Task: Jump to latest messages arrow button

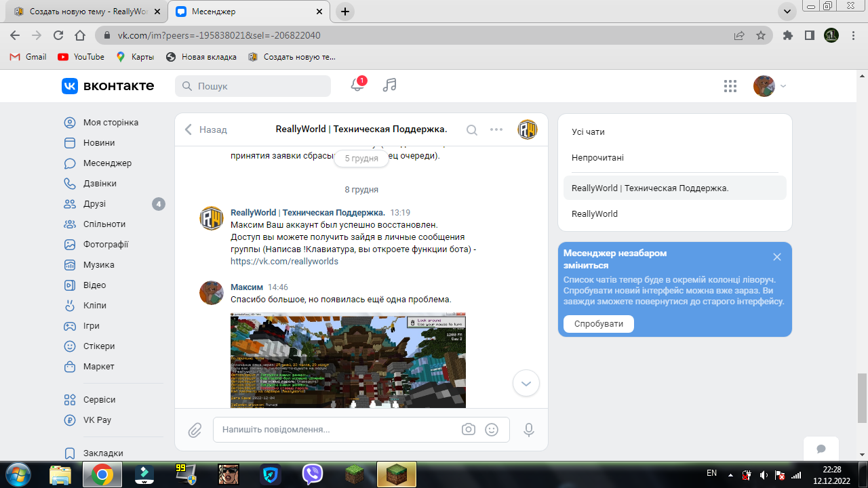Action: click(526, 383)
